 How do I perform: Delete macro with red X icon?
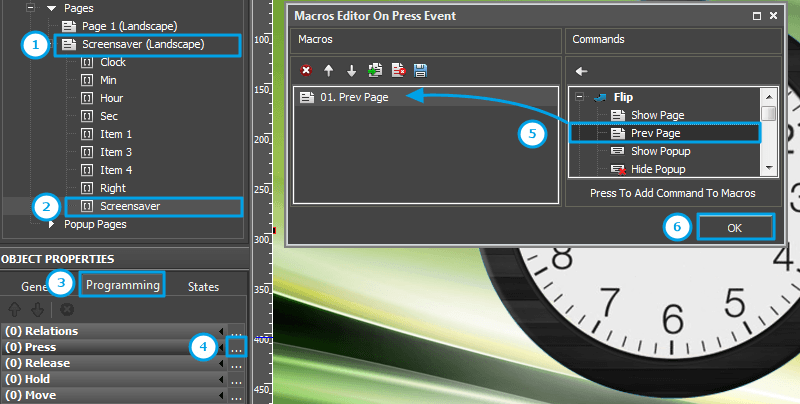[x=306, y=70]
